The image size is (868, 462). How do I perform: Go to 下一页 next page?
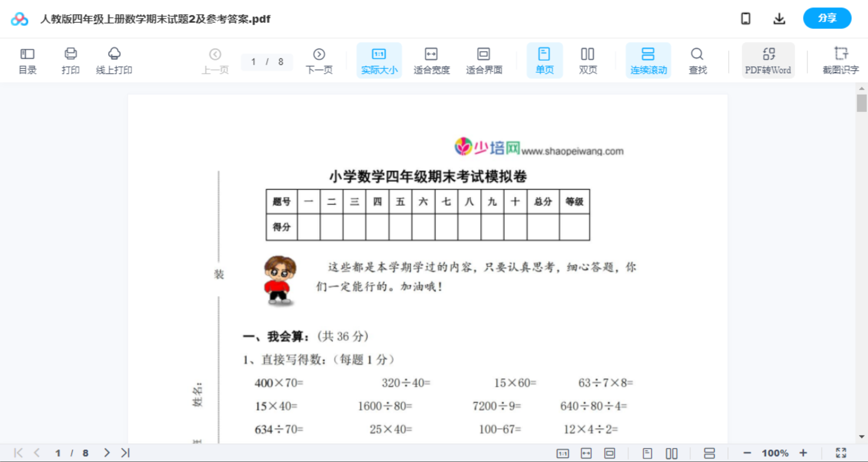319,60
